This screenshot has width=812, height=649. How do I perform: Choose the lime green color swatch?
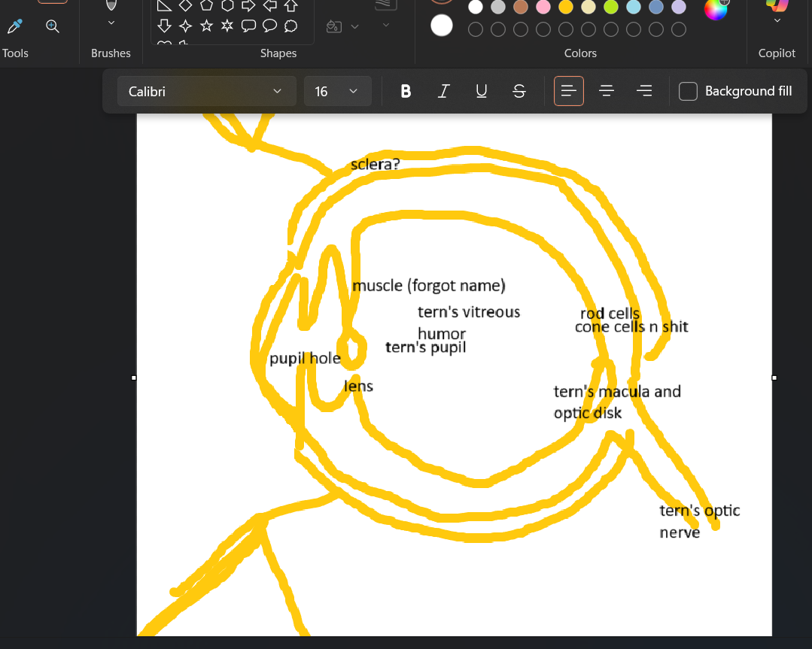click(x=611, y=7)
